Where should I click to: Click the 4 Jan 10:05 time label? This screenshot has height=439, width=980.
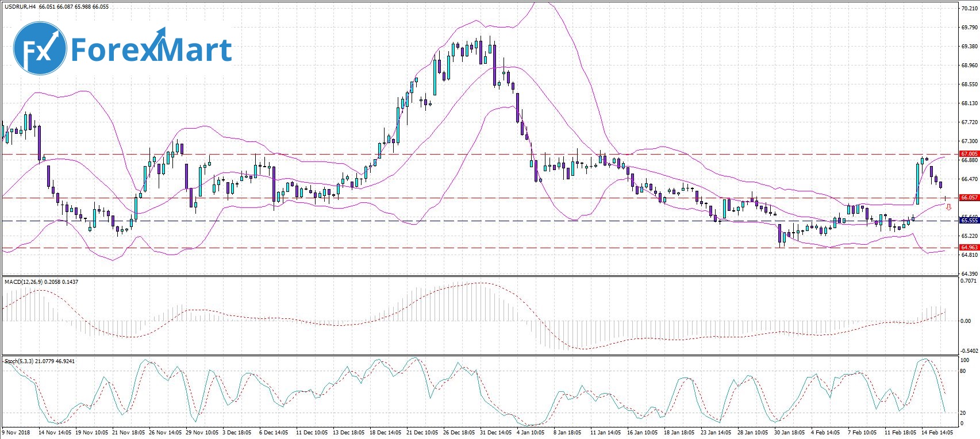(531, 432)
